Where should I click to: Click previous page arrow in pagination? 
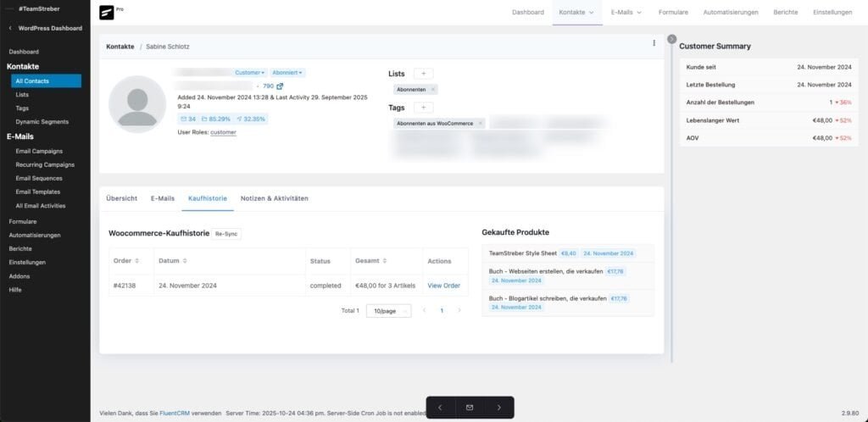pos(425,311)
